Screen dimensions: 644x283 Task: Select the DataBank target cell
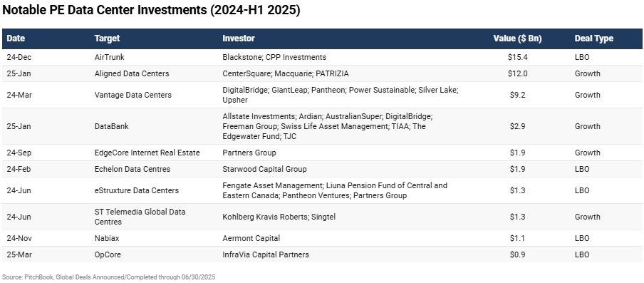[111, 126]
